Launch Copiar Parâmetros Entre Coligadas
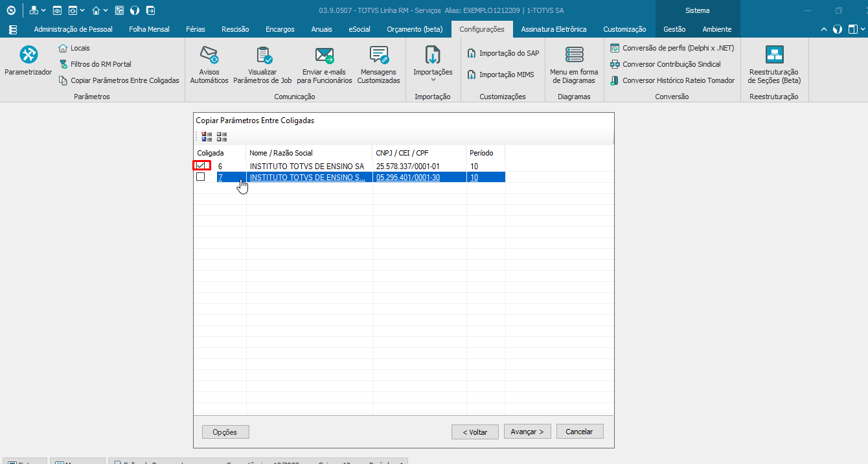 coord(119,80)
